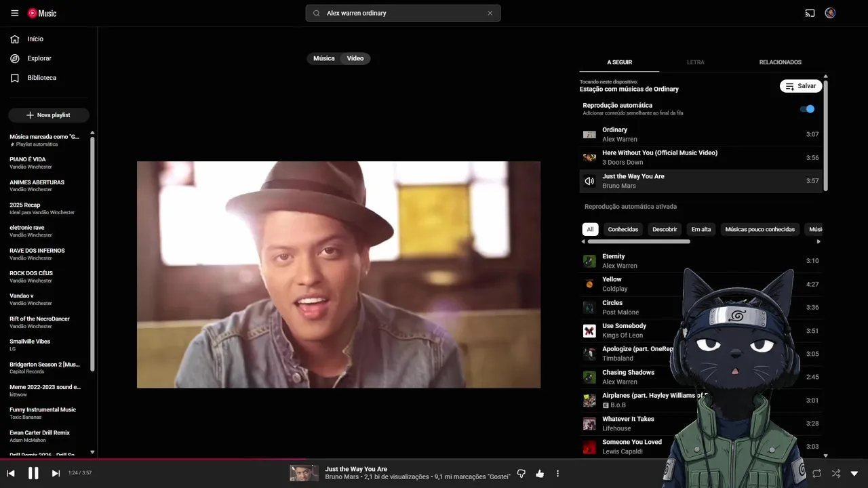Select the Conhecidas filter chip
This screenshot has height=488, width=868.
(623, 229)
